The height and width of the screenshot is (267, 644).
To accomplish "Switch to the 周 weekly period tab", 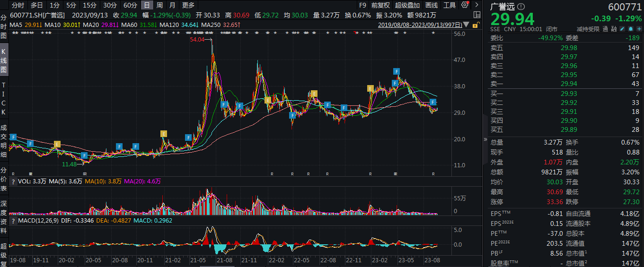I will click(x=159, y=5).
